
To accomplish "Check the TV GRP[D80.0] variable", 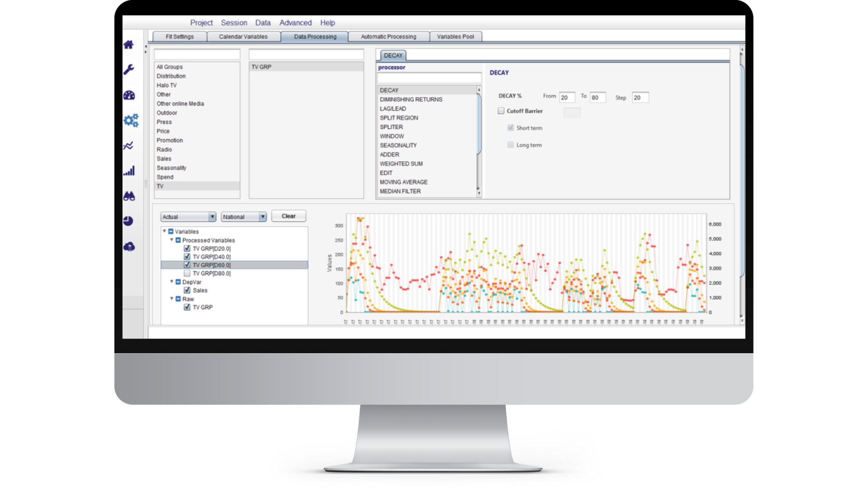I will coord(187,273).
